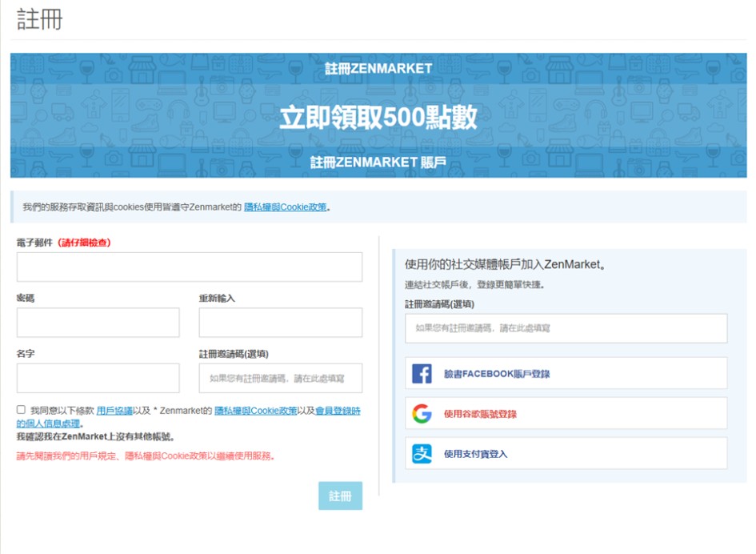Click the Facebook logo icon
Viewport: 756px width, 554px height.
tap(422, 374)
